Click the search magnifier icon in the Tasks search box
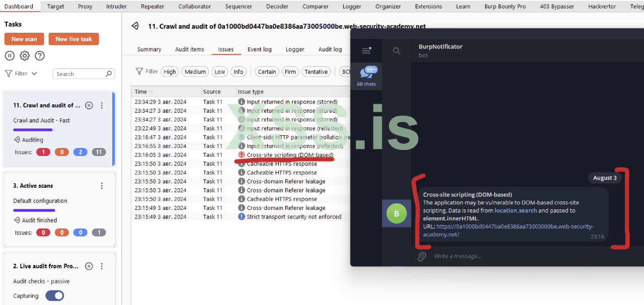 click(x=109, y=74)
